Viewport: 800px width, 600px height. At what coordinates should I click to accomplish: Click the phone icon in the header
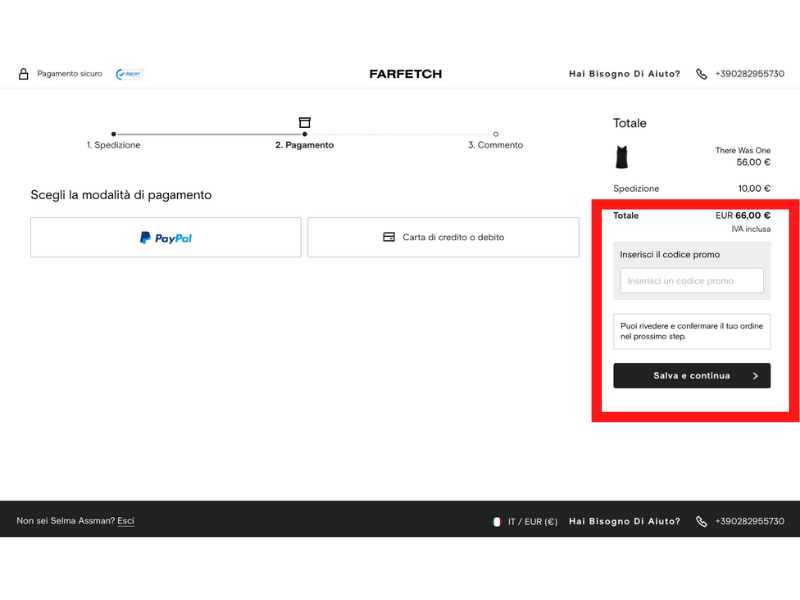coord(702,73)
